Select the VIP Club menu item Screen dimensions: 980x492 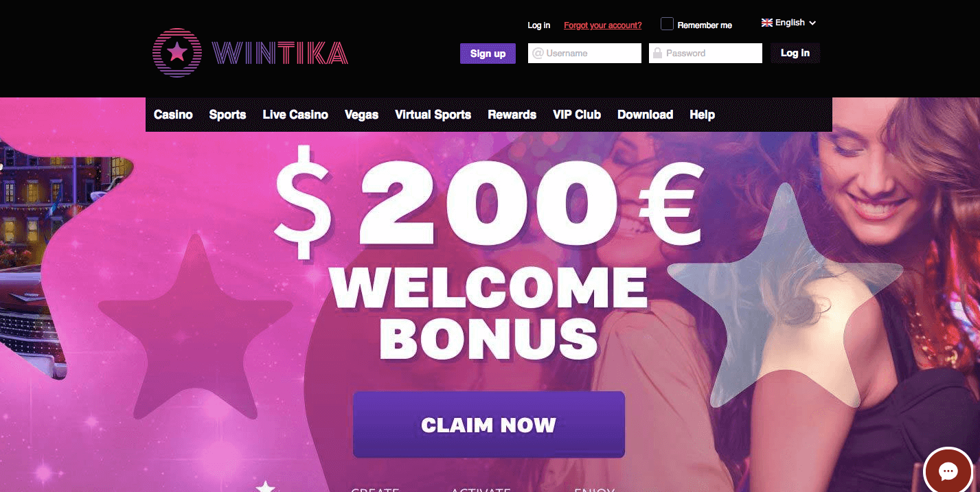(577, 115)
